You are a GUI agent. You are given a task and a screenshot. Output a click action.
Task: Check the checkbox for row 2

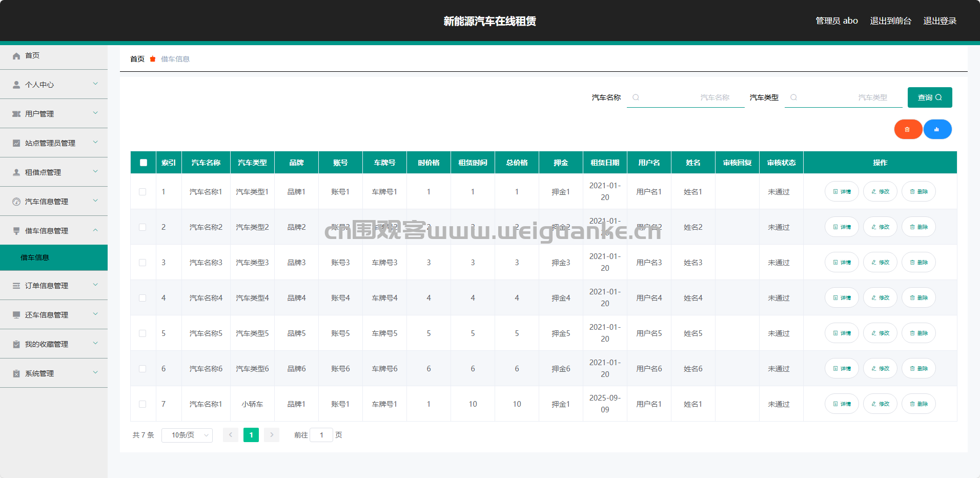[142, 227]
